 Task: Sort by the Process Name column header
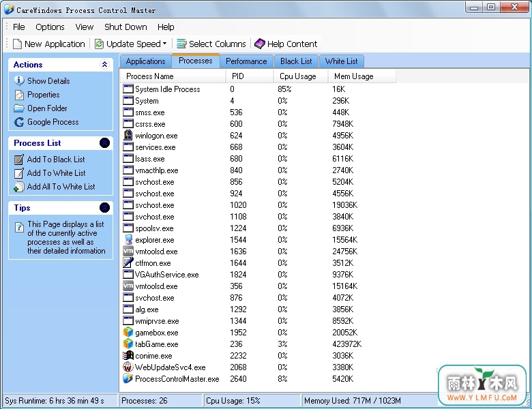click(x=173, y=76)
